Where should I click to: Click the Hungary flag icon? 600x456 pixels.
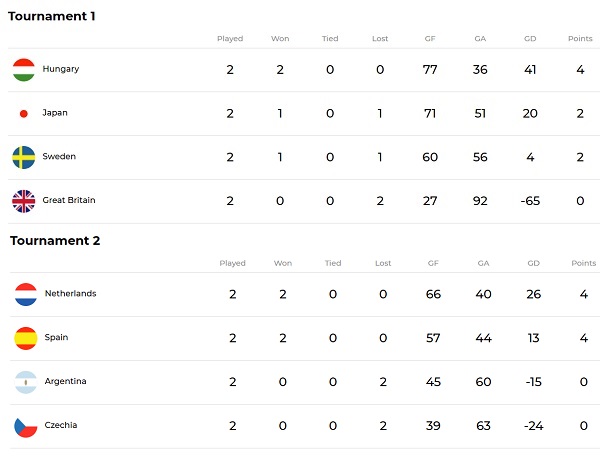pyautogui.click(x=24, y=70)
